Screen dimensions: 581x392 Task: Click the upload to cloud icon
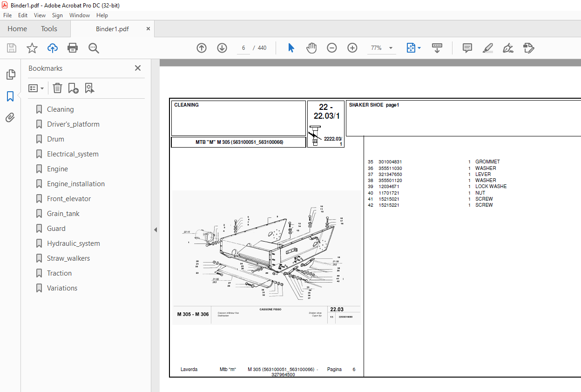pyautogui.click(x=53, y=48)
